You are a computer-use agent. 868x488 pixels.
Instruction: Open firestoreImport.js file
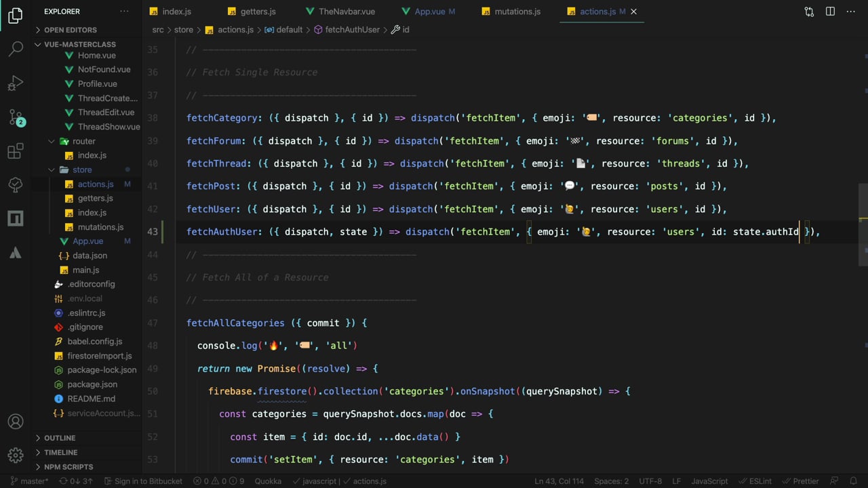(100, 356)
